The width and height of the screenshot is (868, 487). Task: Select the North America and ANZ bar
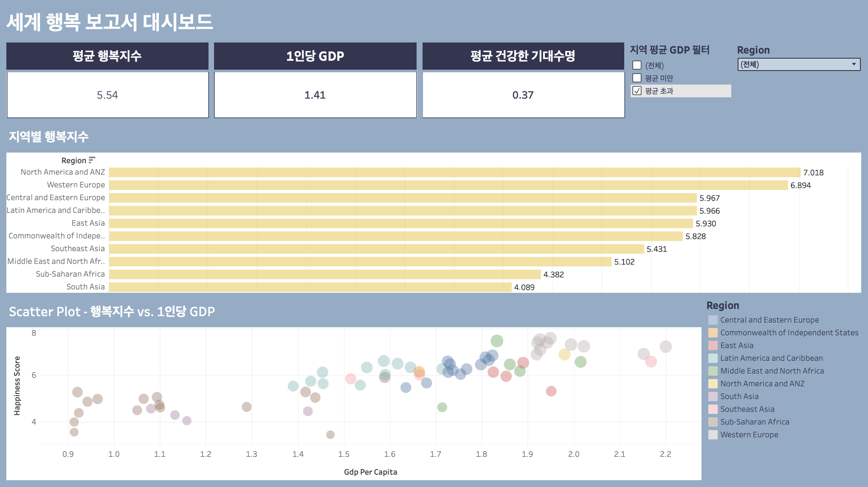click(x=454, y=172)
